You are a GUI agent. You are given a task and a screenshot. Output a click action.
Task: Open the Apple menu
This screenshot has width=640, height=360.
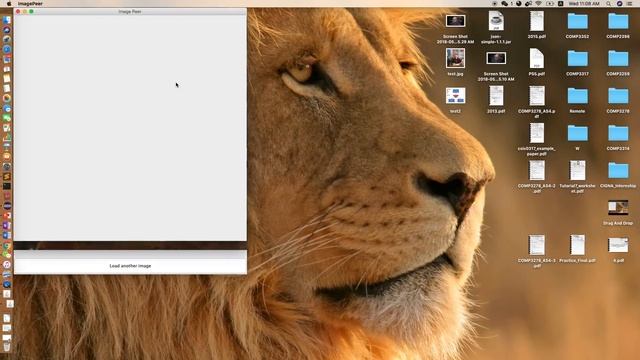point(9,4)
